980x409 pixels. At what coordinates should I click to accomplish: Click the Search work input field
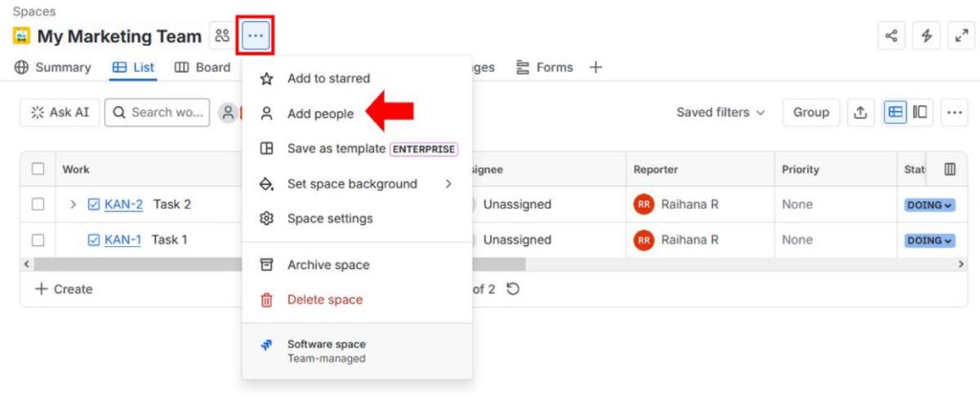[158, 112]
